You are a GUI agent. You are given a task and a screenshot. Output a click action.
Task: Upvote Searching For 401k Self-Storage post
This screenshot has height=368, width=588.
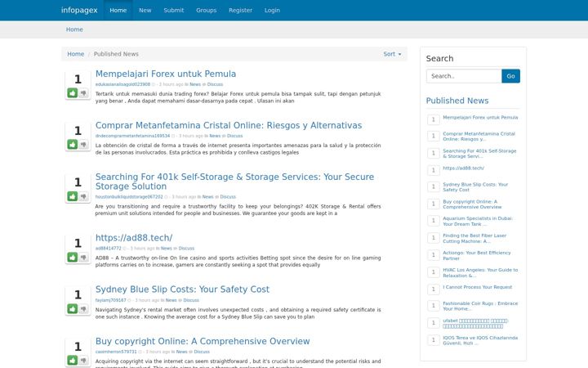pos(73,196)
